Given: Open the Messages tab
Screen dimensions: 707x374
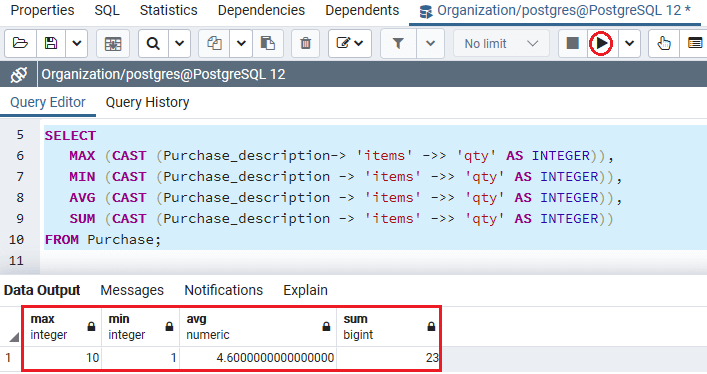Looking at the screenshot, I should point(132,290).
